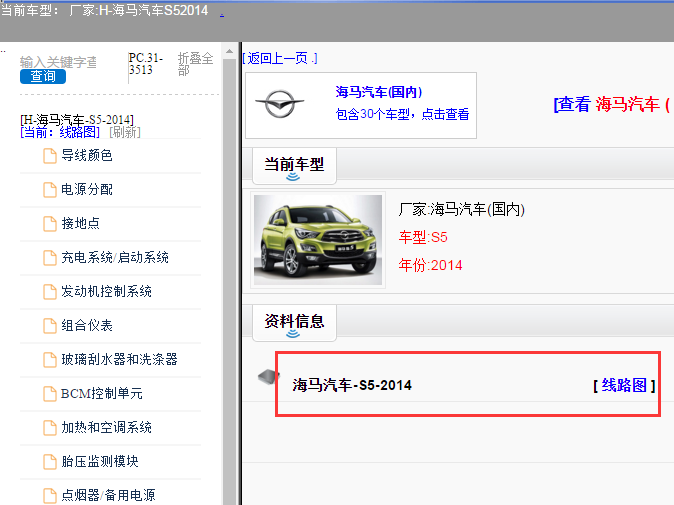
Task: Click 折叠全部 to collapse all
Action: [196, 64]
